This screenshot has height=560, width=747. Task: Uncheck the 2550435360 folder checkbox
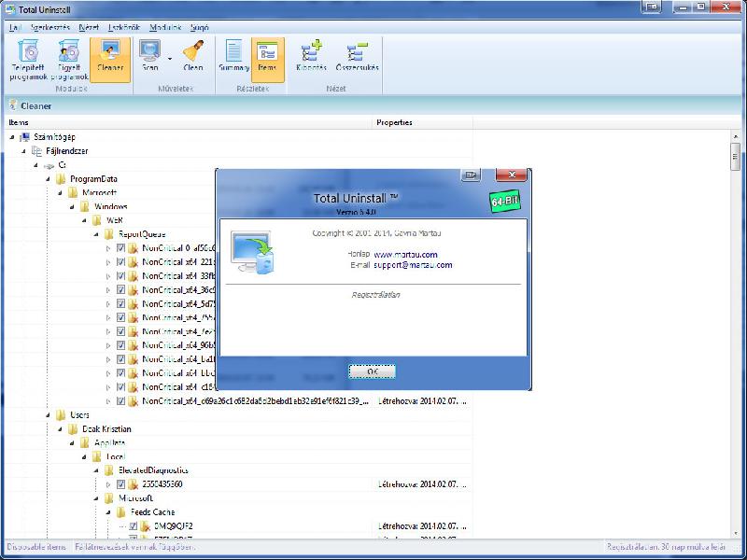coord(120,484)
